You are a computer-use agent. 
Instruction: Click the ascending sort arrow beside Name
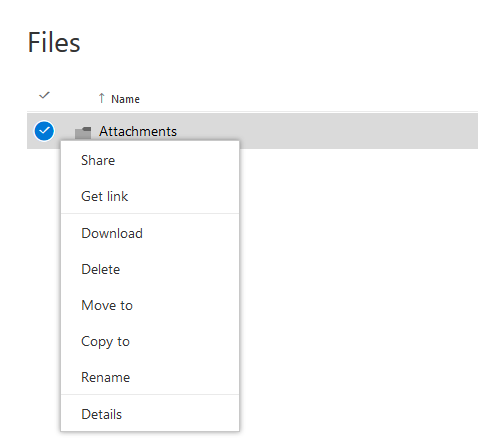tap(102, 98)
